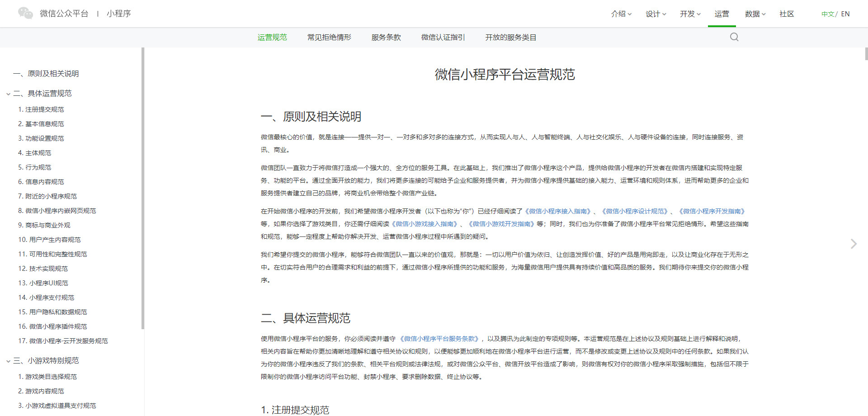Switch language to EN
This screenshot has height=416, width=868.
845,14
